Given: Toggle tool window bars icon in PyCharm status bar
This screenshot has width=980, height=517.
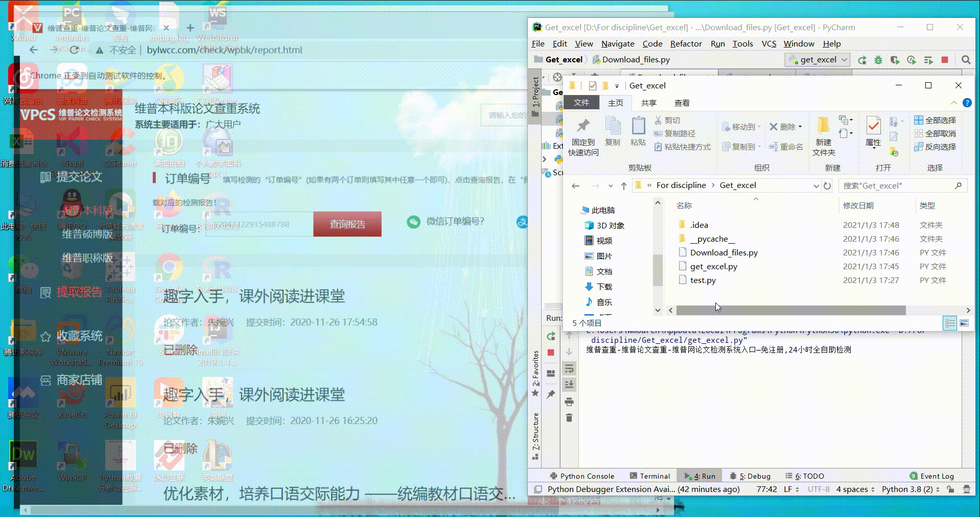Looking at the screenshot, I should pyautogui.click(x=538, y=489).
